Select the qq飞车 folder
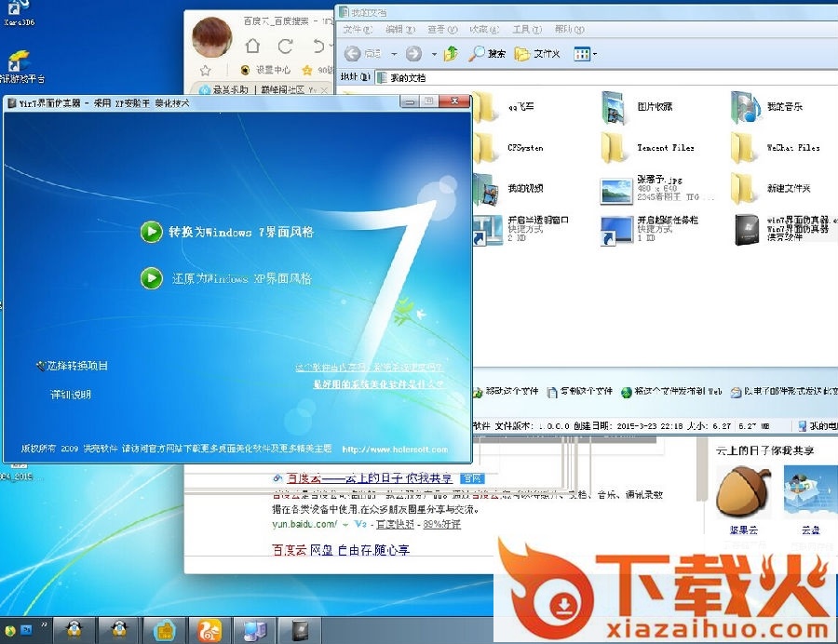Image resolution: width=838 pixels, height=644 pixels. click(x=504, y=106)
